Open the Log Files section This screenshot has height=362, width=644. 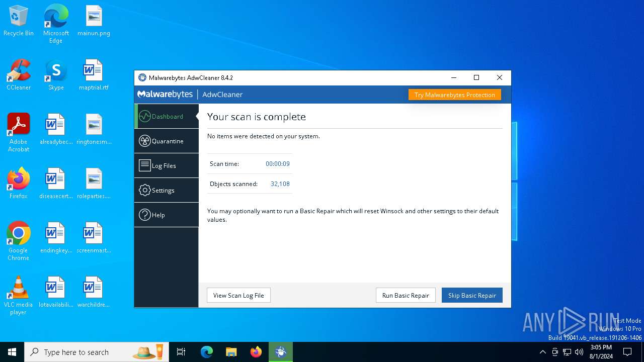[x=167, y=165]
